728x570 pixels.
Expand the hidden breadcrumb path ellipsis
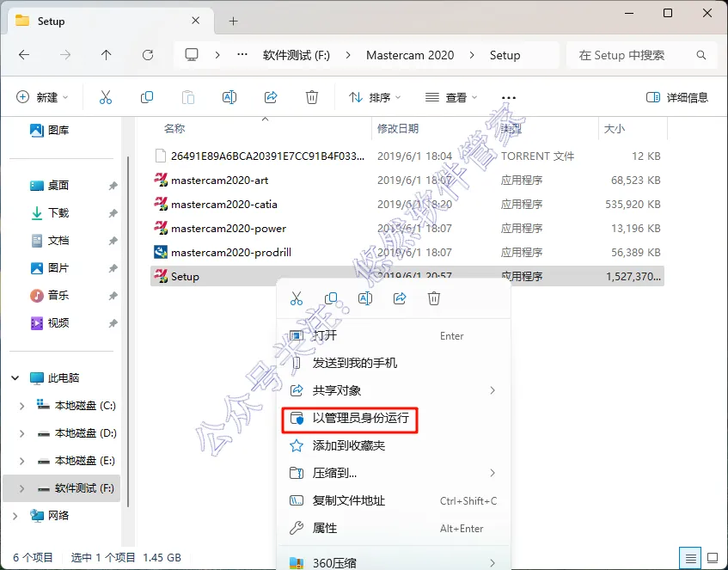pyautogui.click(x=242, y=55)
